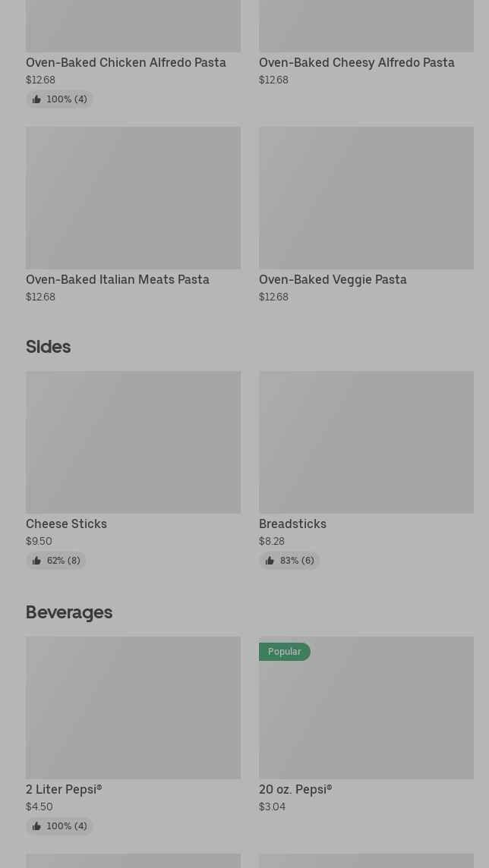The width and height of the screenshot is (489, 868).
Task: Click the Oven-Baked Italian Meats Pasta name
Action: (x=118, y=280)
